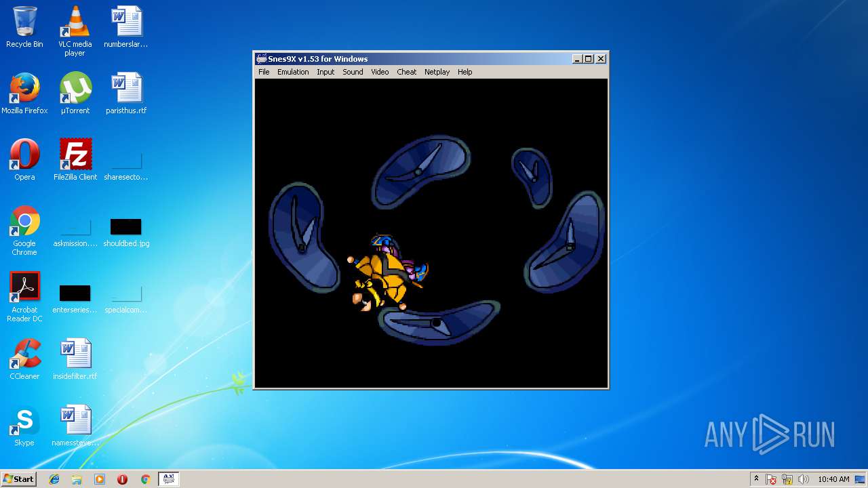
Task: Open the Cheat menu
Action: pyautogui.click(x=406, y=72)
